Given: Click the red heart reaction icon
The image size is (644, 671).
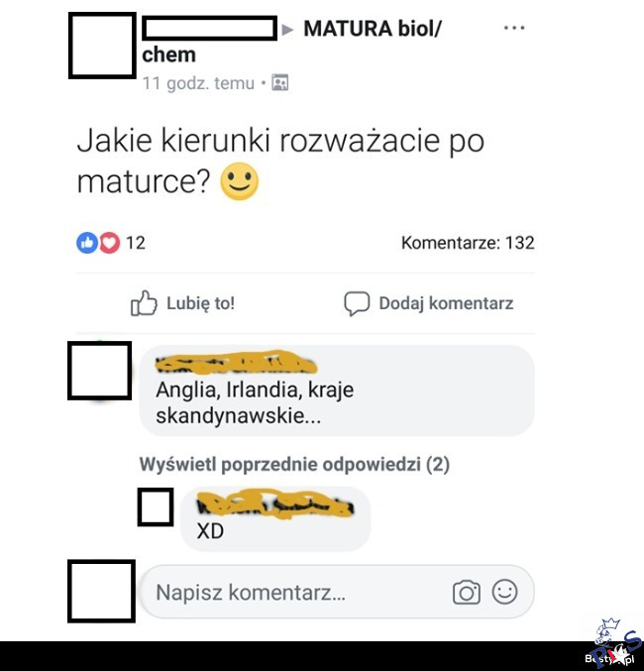Looking at the screenshot, I should click(x=110, y=243).
